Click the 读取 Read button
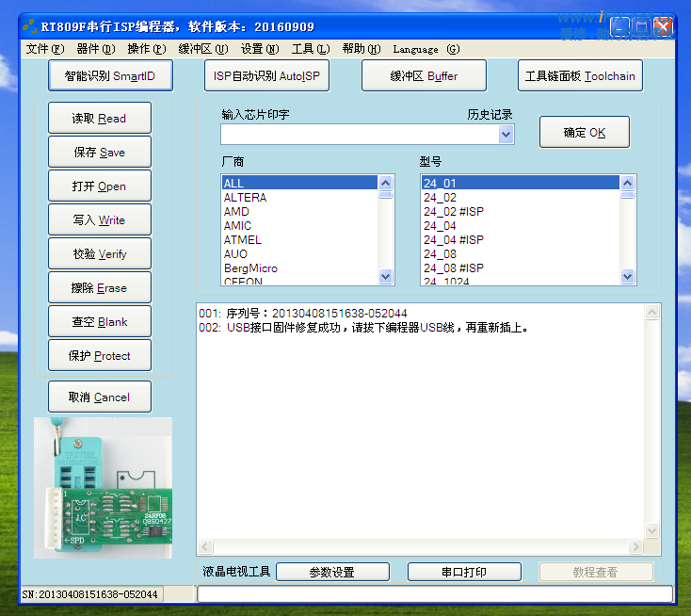Viewport: 691px width, 616px height. (100, 118)
